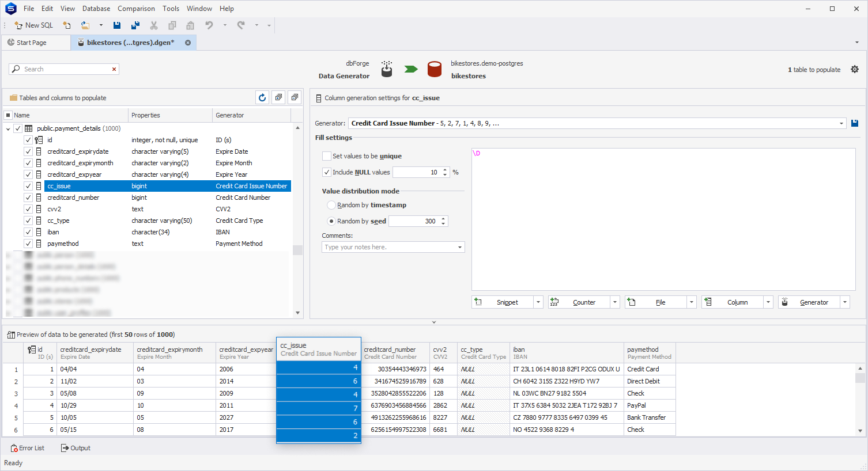Uncheck the cvv2 column checkbox
Screen dimensions: 868x471
tap(28, 209)
